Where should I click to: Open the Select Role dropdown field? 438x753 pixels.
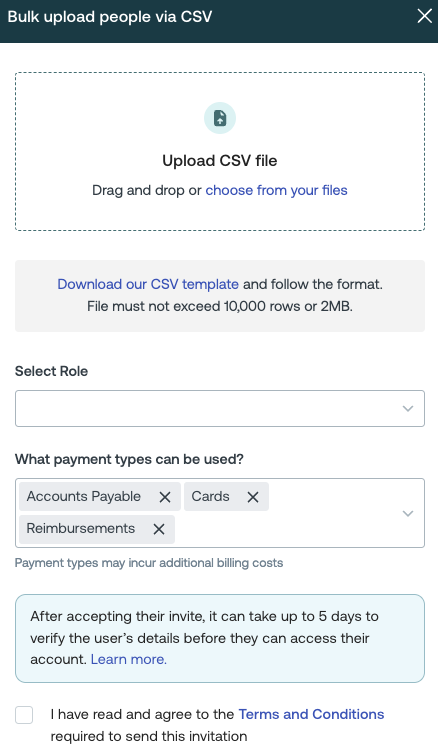pos(220,408)
